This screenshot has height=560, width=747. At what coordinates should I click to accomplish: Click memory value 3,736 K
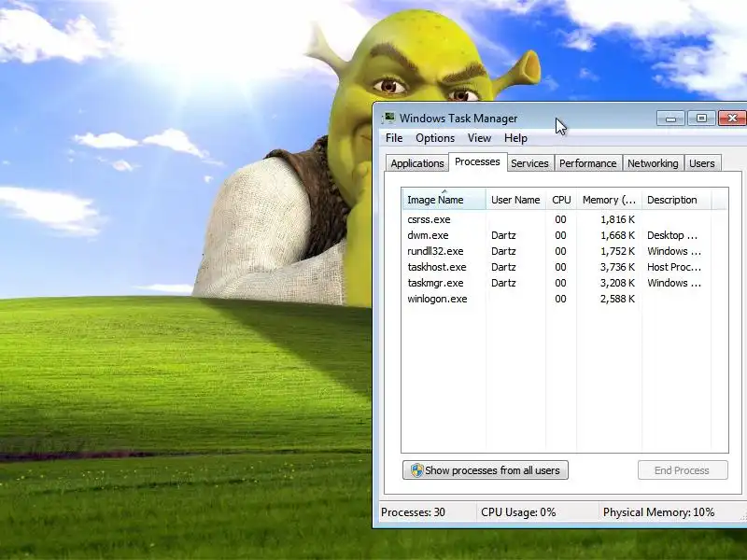coord(617,267)
